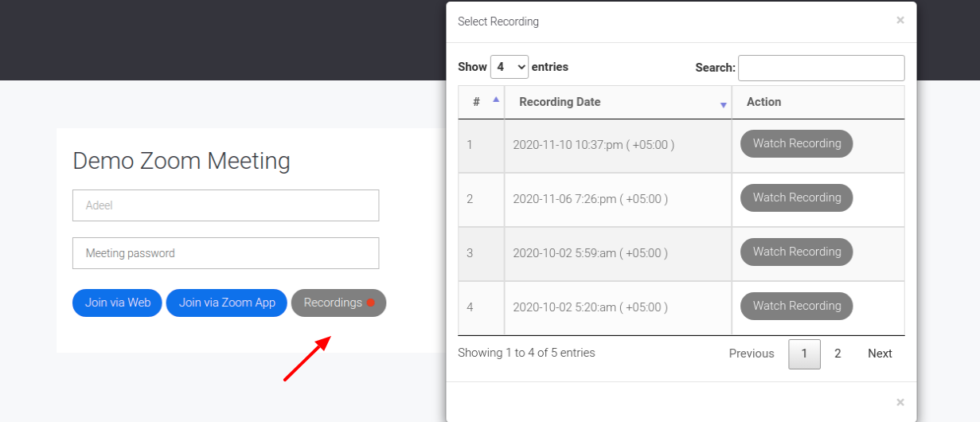Open the Show entries count dropdown
The image size is (980, 422).
[x=510, y=67]
